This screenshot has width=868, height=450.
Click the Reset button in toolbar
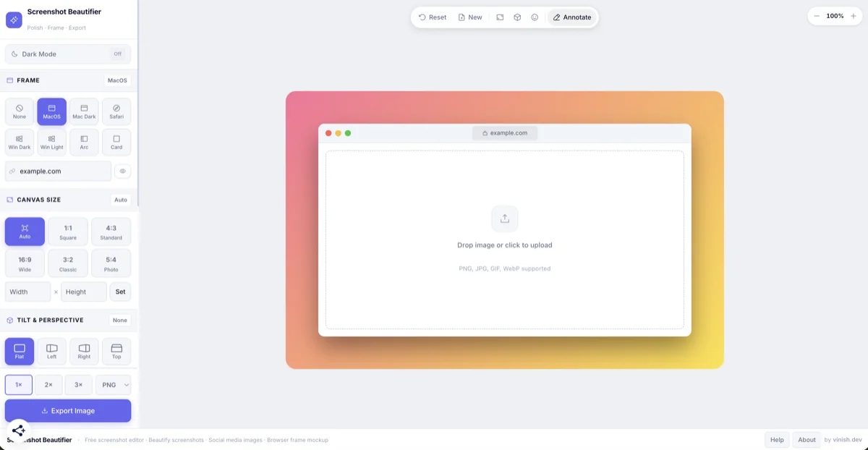point(433,17)
